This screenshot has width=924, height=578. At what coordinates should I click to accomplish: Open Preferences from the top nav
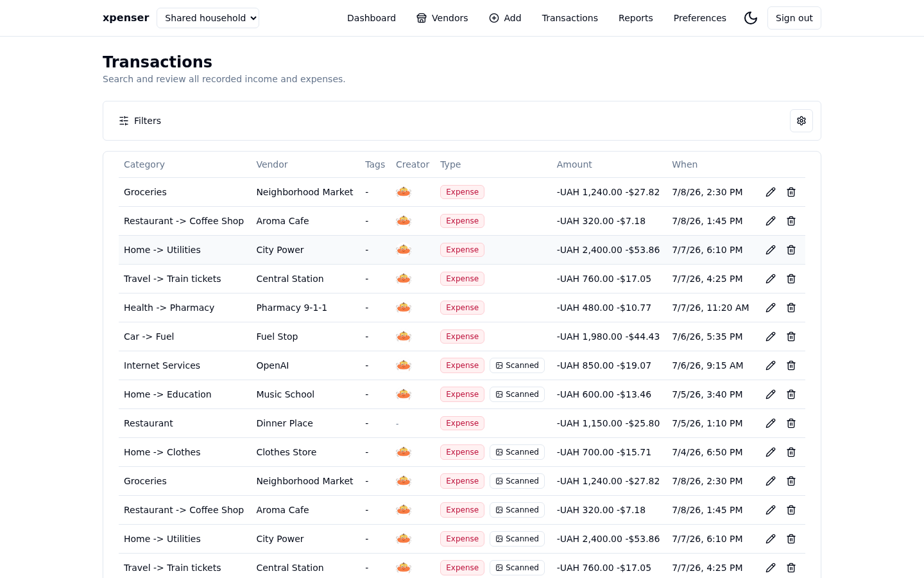[x=700, y=18]
